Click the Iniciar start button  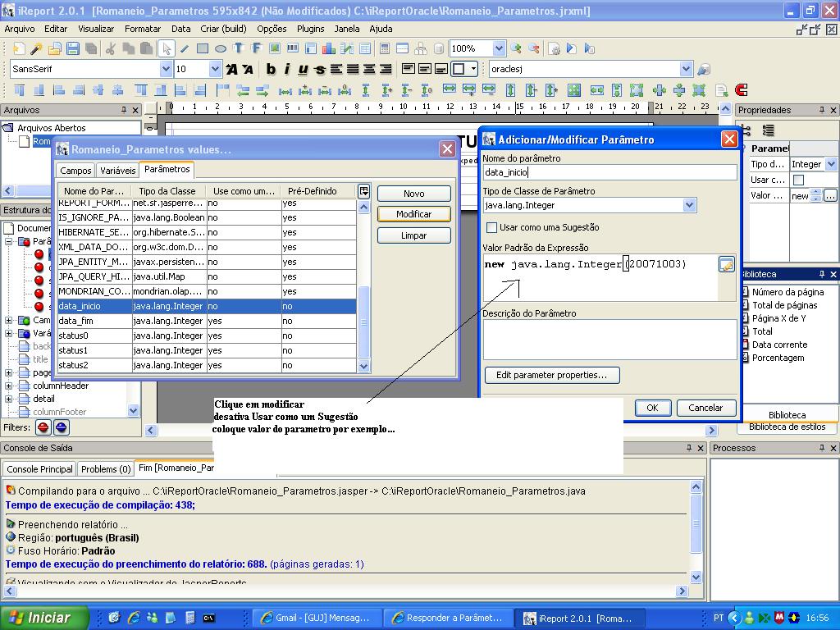click(x=43, y=618)
